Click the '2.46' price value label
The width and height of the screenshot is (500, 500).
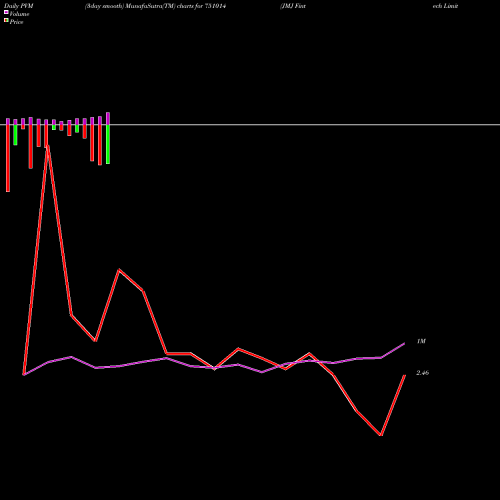[x=423, y=373]
